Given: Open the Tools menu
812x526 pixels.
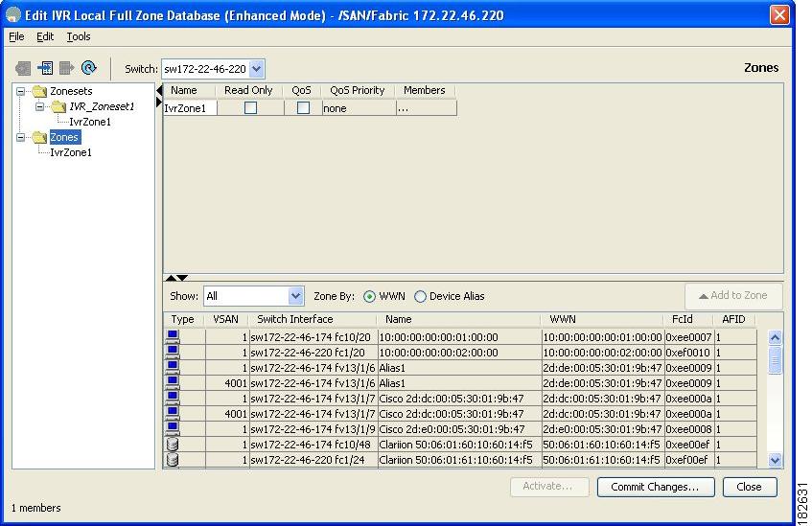Looking at the screenshot, I should tap(79, 36).
